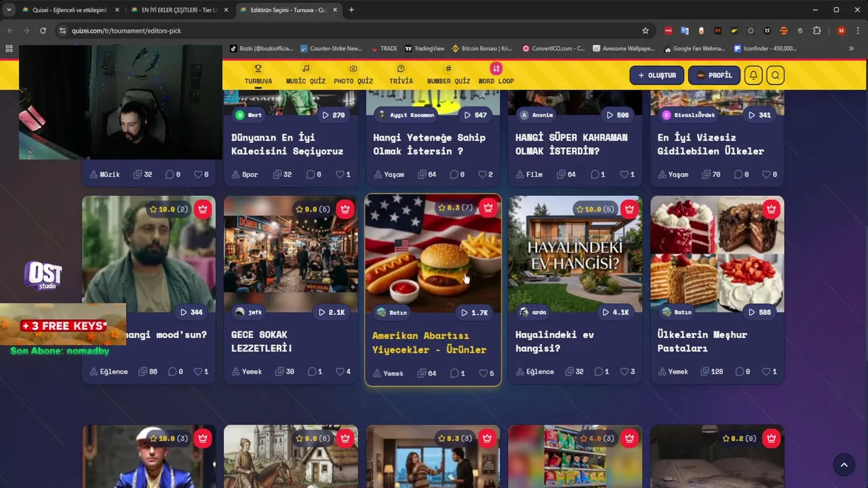
Task: Open Dünyanın En İyi Kalecisini Seçiyoruz
Action: pyautogui.click(x=287, y=144)
